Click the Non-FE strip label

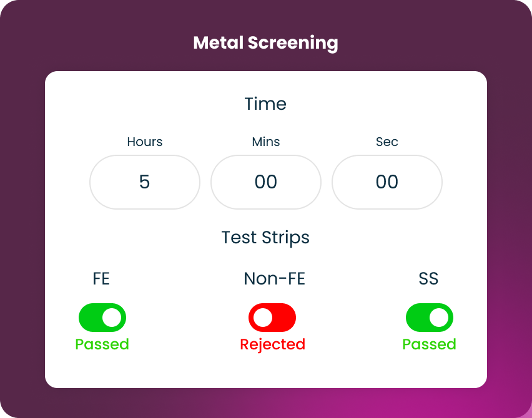(x=275, y=278)
